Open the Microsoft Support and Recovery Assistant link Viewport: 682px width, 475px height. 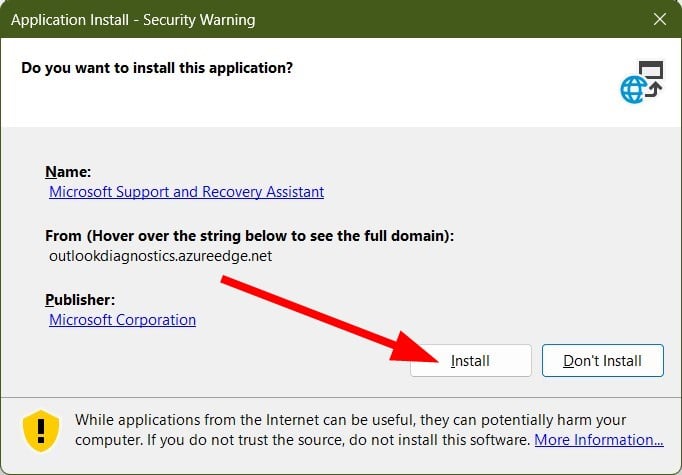click(x=186, y=191)
